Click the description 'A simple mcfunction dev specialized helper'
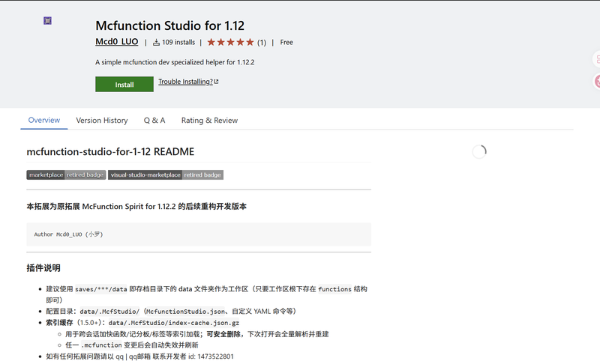This screenshot has width=600, height=364. pos(175,62)
